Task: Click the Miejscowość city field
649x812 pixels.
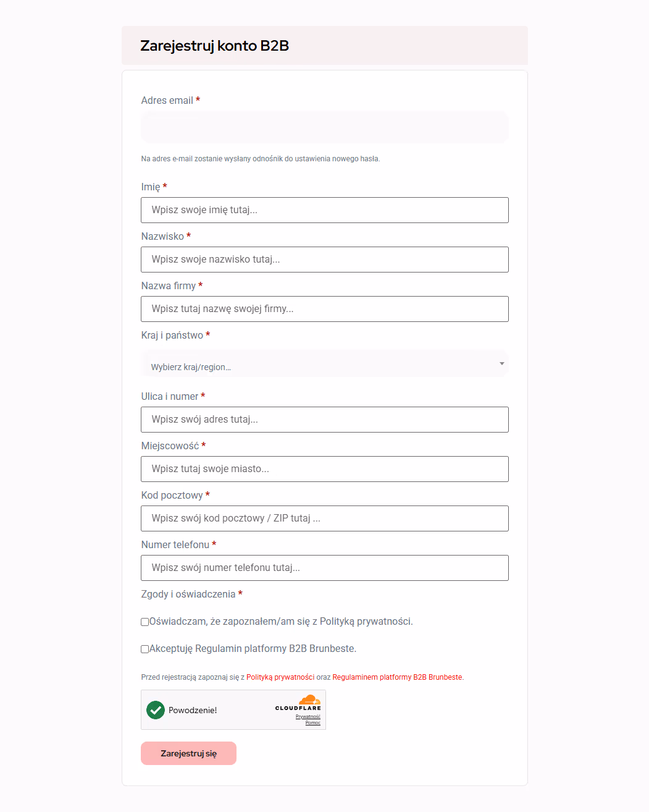Action: (x=325, y=469)
